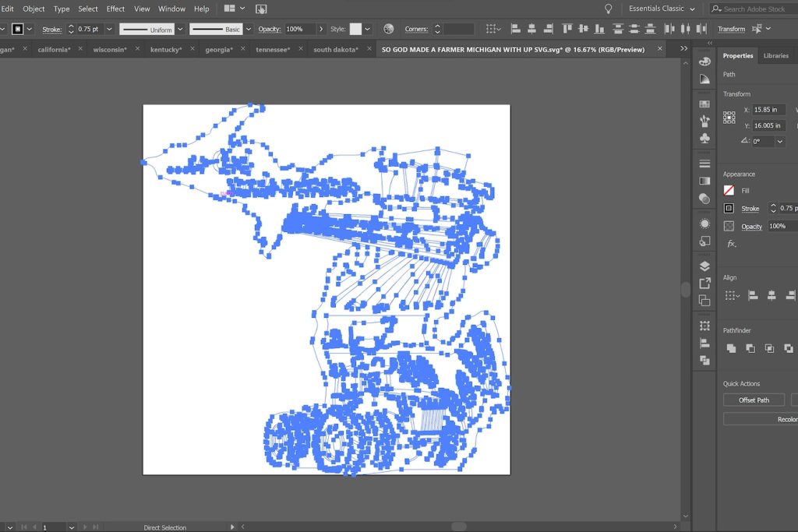This screenshot has height=532, width=798.
Task: Click the lightbulb Discover icon
Action: (609, 9)
